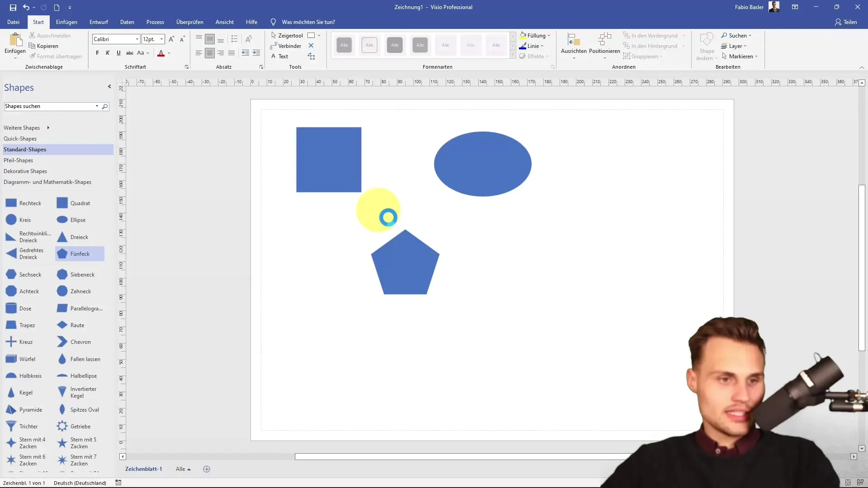The height and width of the screenshot is (488, 868).
Task: Open the font name Calibri dropdown
Action: (x=137, y=39)
